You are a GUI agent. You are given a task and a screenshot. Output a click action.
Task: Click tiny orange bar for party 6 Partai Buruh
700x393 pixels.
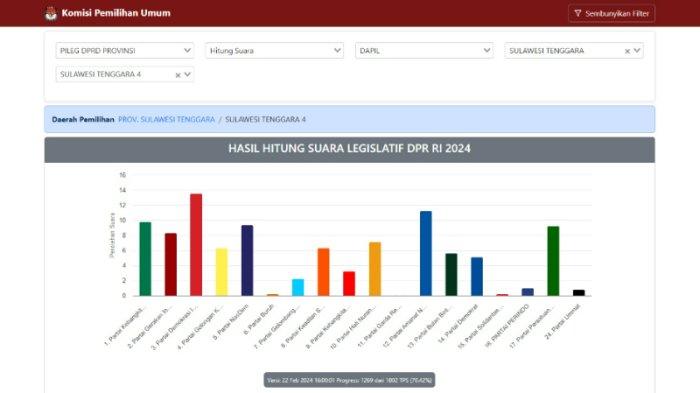coord(272,295)
